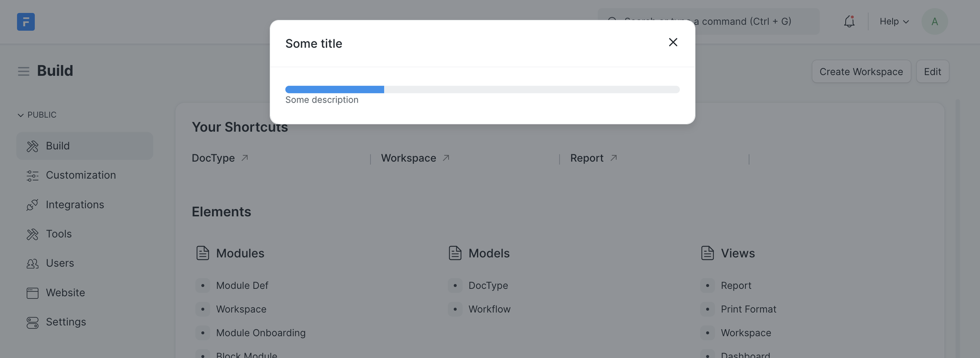
Task: Select the Integrations plug icon
Action: [32, 204]
